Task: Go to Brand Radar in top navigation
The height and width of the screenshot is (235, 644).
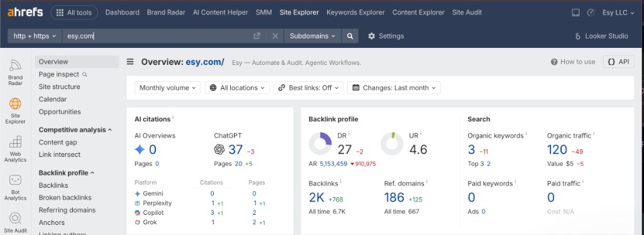Action: 166,13
